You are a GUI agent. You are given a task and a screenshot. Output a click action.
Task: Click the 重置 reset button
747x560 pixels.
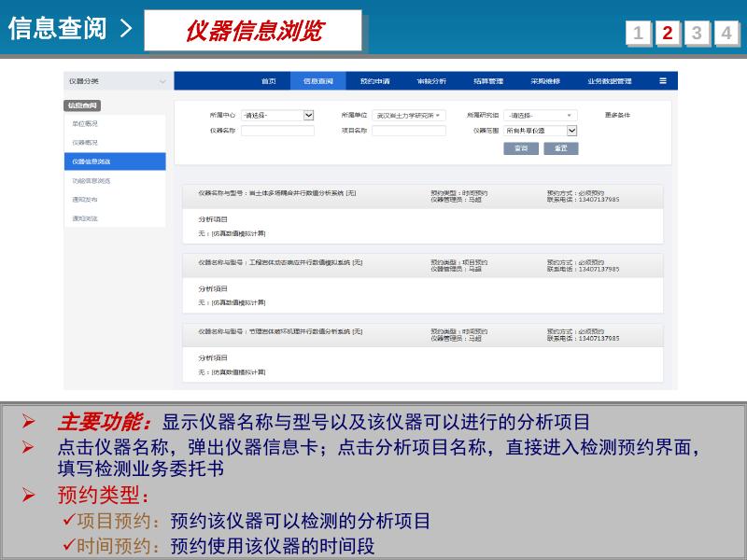[x=562, y=149]
